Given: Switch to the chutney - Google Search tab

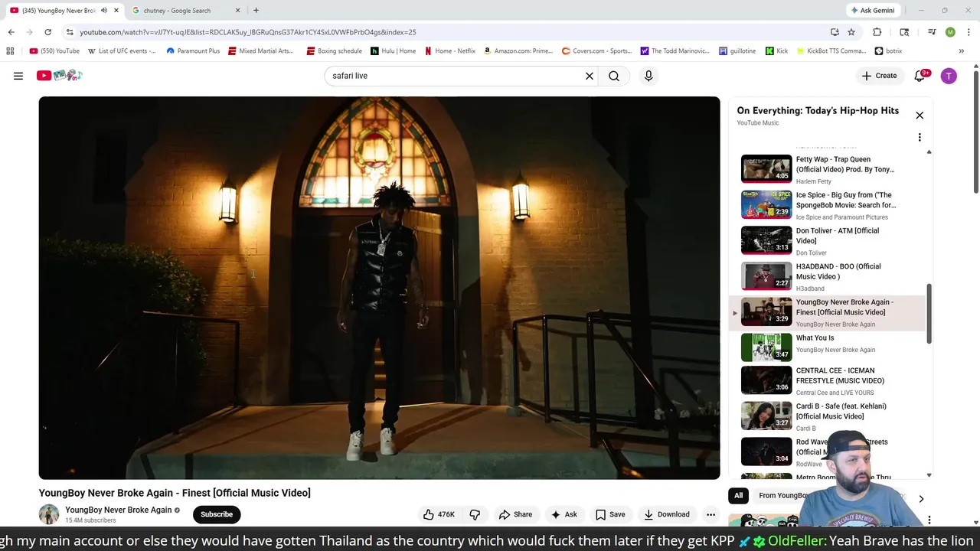Looking at the screenshot, I should [182, 11].
